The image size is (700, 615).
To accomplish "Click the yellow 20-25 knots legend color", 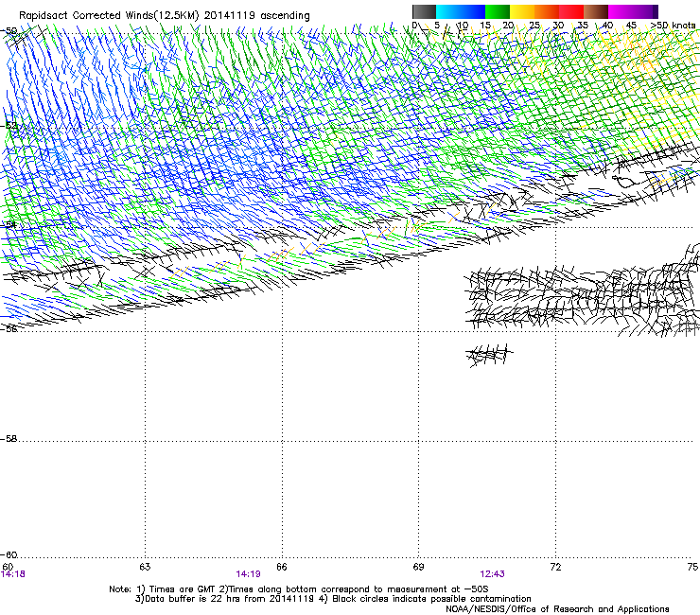I will pos(522,11).
